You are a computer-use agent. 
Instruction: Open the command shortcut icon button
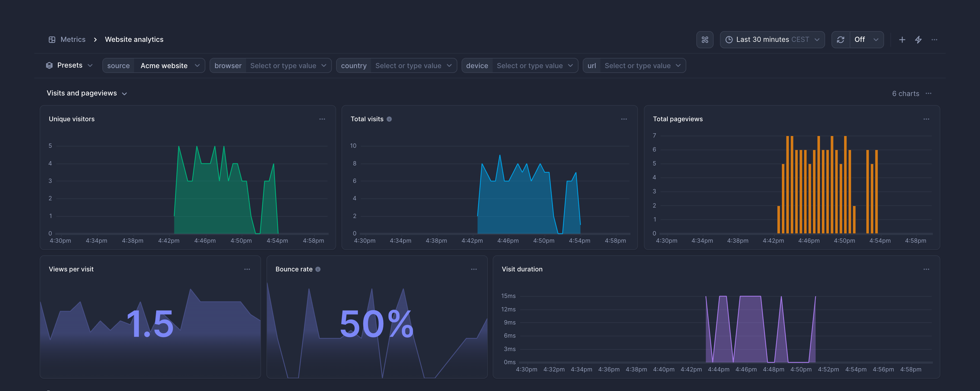[704, 40]
